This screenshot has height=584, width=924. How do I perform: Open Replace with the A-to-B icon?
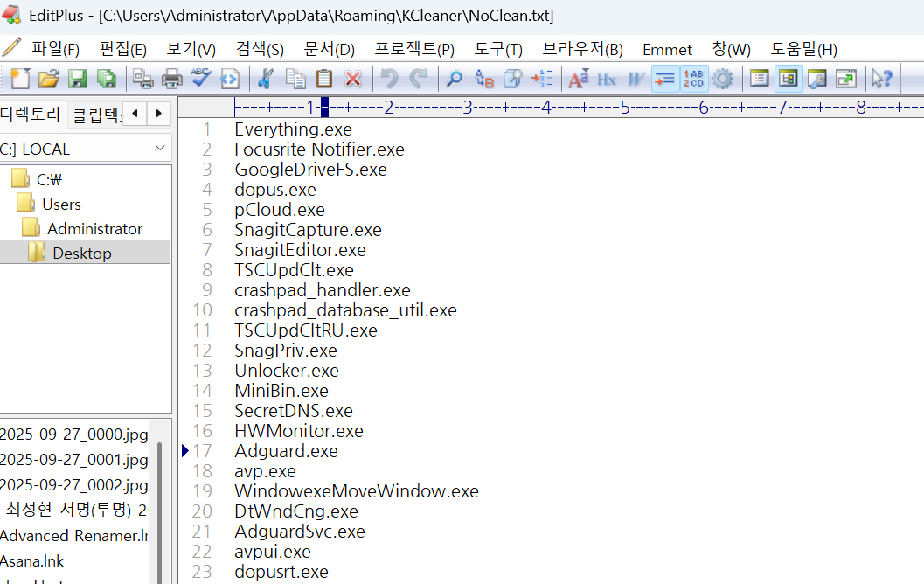pos(483,79)
